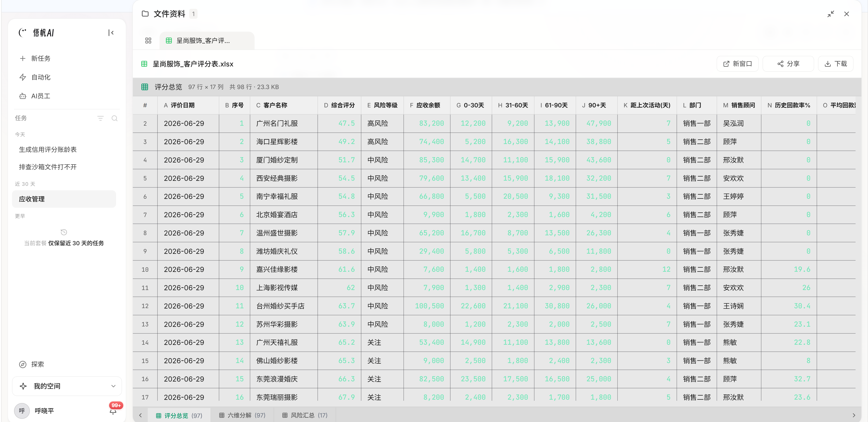Select row number 10
The image size is (868, 422).
(x=145, y=270)
